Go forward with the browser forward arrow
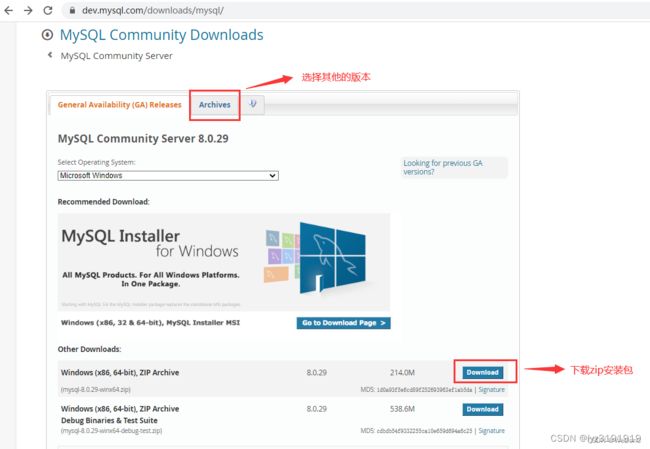 click(28, 10)
